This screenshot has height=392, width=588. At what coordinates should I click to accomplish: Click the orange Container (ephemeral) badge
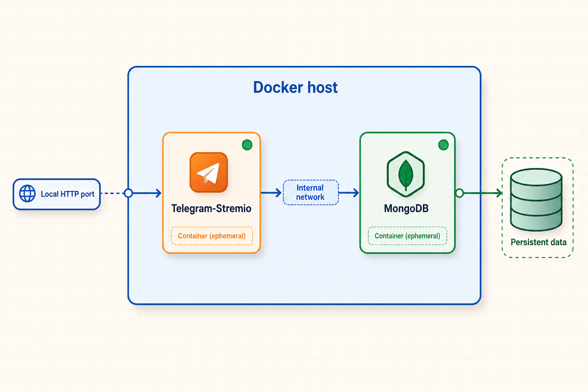tap(212, 236)
